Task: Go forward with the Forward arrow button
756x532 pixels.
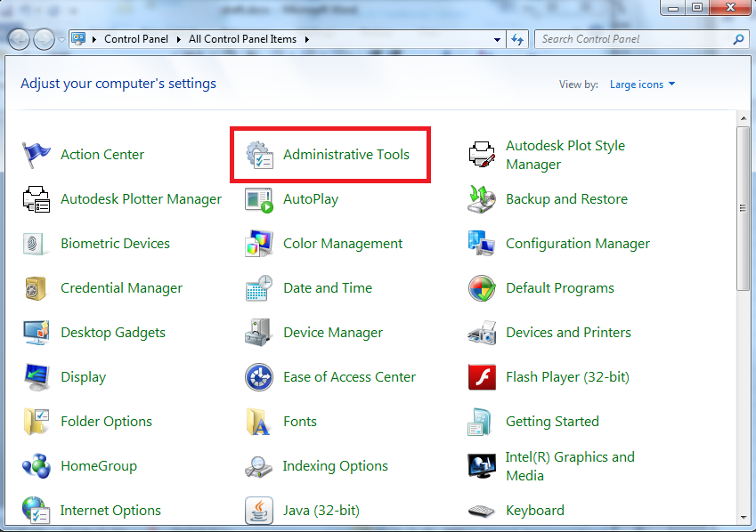Action: [x=44, y=39]
